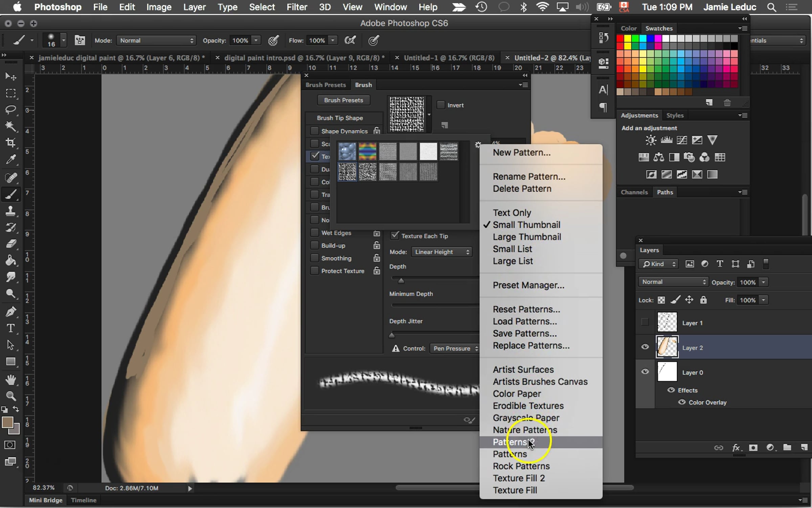The image size is (812, 508).
Task: Select the Lasso tool
Action: (x=11, y=110)
